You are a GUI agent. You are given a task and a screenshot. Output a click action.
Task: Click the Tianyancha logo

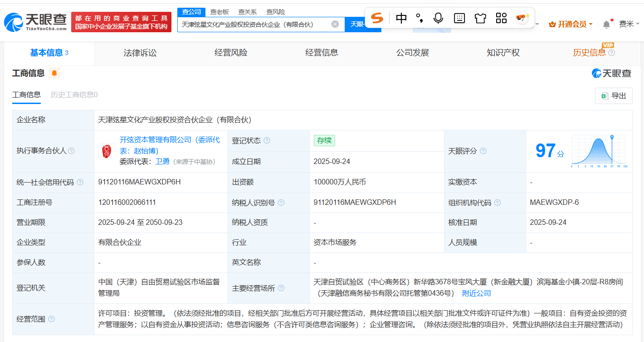[34, 19]
